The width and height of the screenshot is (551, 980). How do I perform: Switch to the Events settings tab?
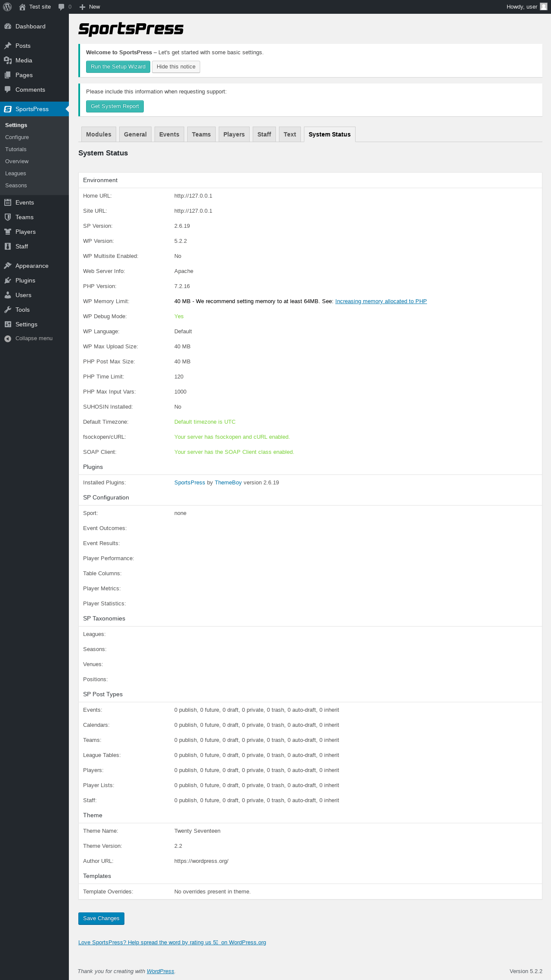click(169, 134)
